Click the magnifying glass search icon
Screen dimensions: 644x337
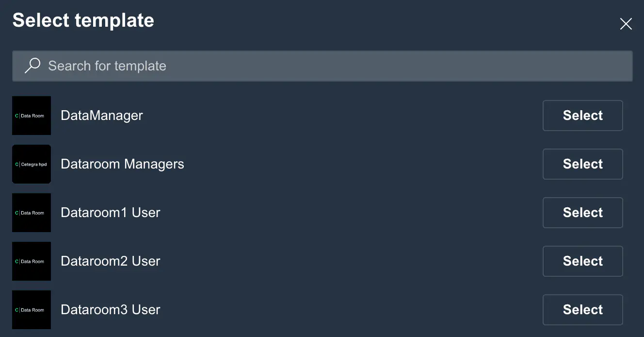tap(32, 66)
